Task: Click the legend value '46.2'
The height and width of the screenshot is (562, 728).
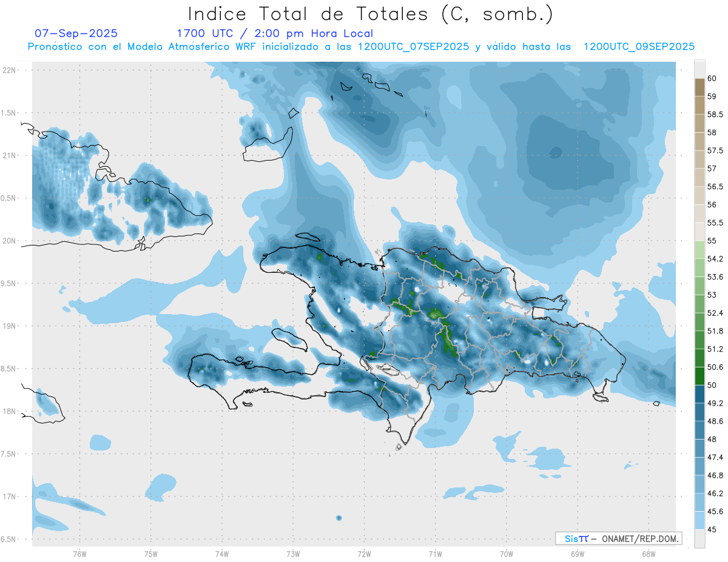Action: 715,493
